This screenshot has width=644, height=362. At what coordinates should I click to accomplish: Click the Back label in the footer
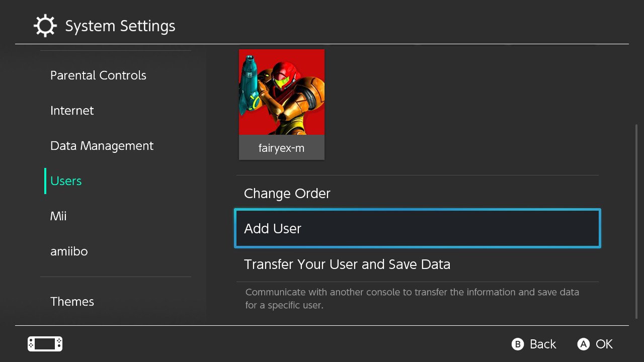pos(542,344)
